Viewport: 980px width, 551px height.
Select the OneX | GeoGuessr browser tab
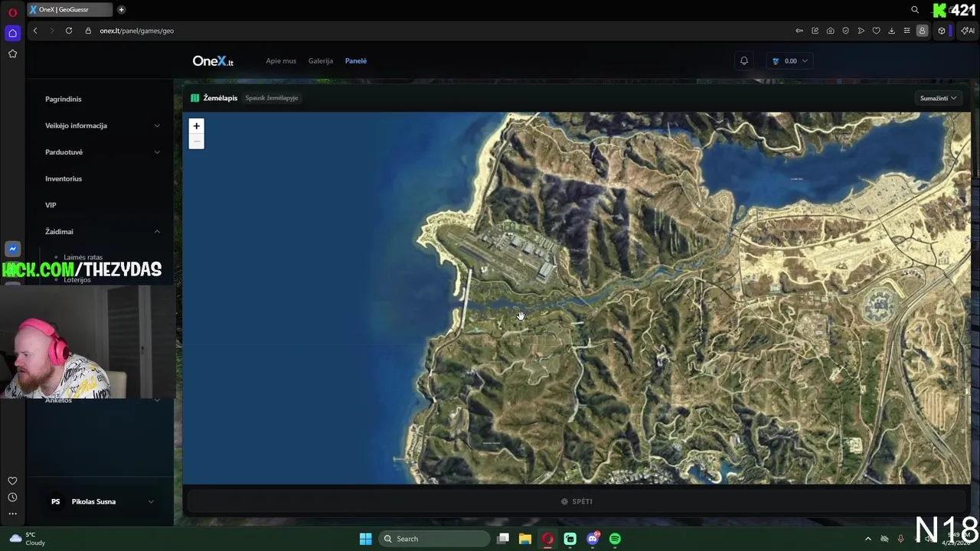click(x=70, y=10)
